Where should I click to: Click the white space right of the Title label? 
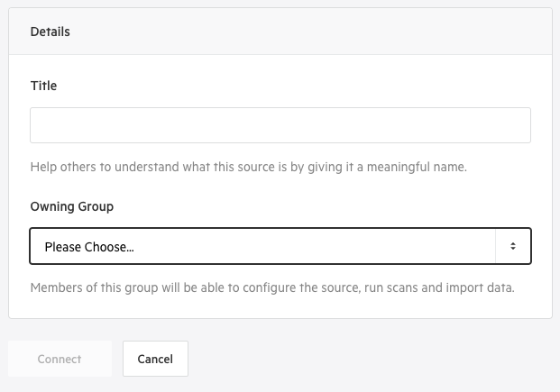pyautogui.click(x=298, y=86)
